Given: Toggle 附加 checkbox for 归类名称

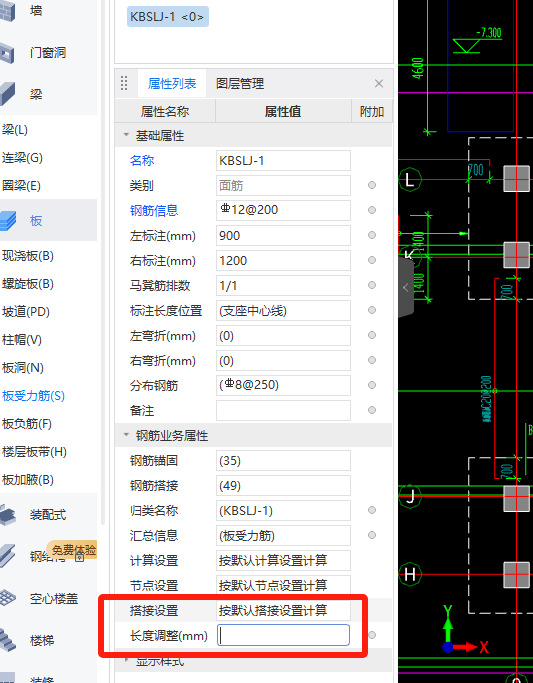Looking at the screenshot, I should (x=371, y=510).
